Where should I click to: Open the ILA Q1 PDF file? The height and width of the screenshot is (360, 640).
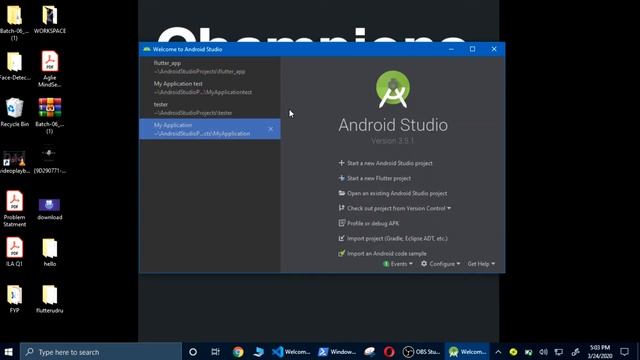pyautogui.click(x=15, y=252)
